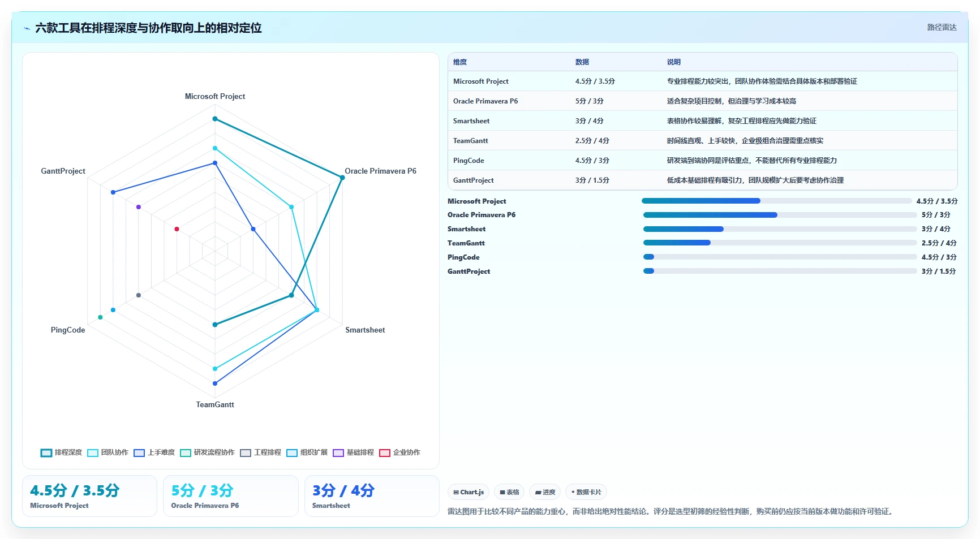This screenshot has width=980, height=539.
Task: Click the red 企业协作 data point on radar
Action: [177, 229]
